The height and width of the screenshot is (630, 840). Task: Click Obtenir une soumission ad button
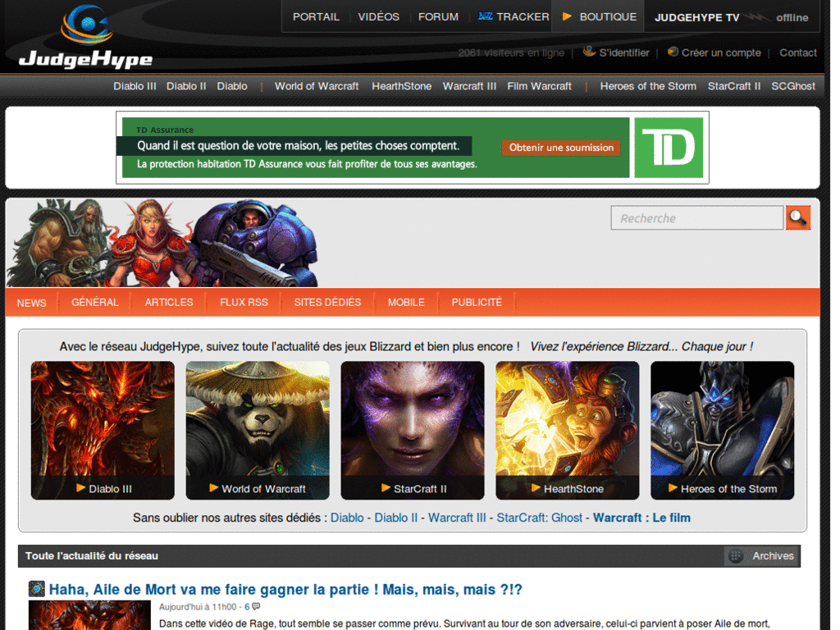click(561, 148)
